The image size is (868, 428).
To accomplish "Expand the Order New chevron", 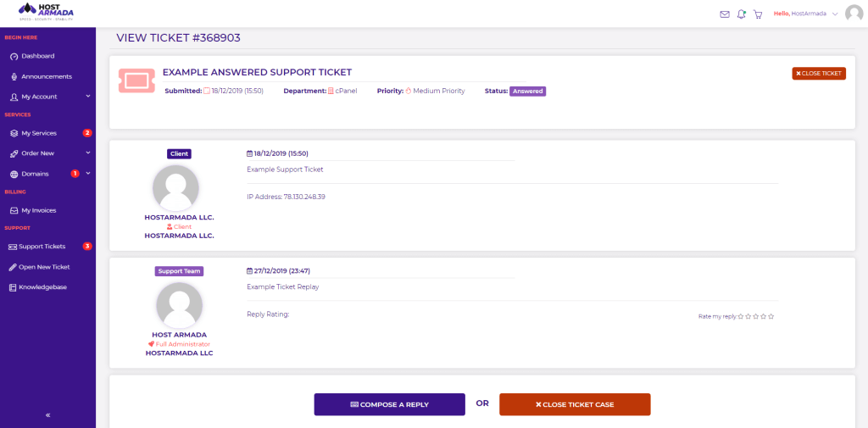I will click(88, 153).
